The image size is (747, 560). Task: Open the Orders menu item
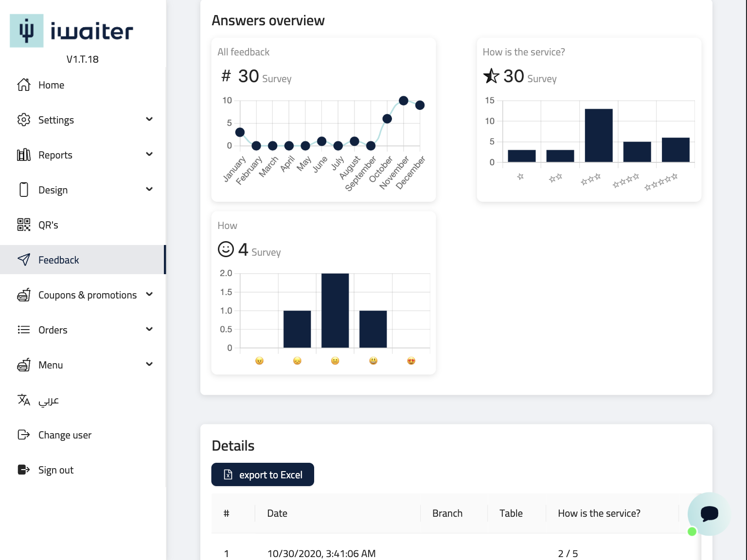(x=53, y=330)
